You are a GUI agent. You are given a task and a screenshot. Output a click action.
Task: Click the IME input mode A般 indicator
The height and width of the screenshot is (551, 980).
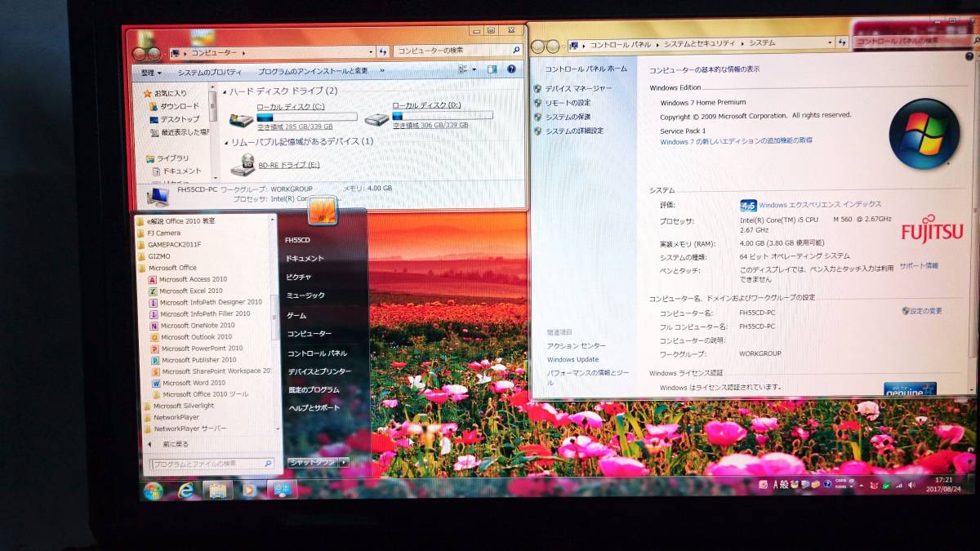click(781, 484)
